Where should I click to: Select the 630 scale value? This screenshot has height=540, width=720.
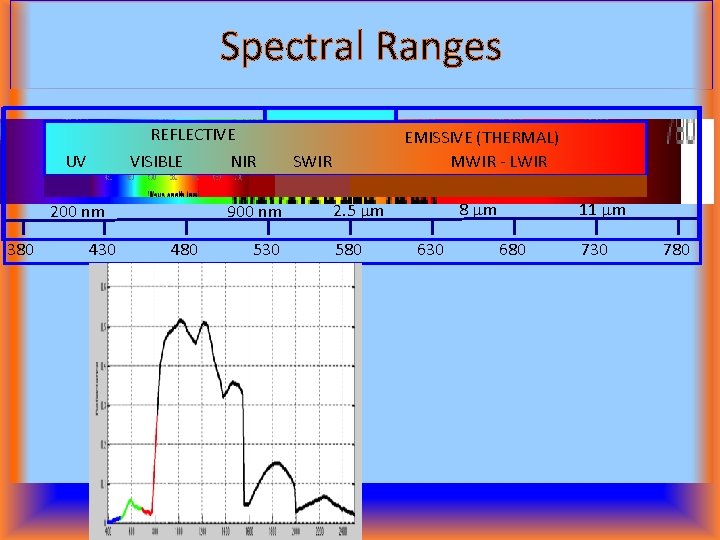(x=430, y=250)
